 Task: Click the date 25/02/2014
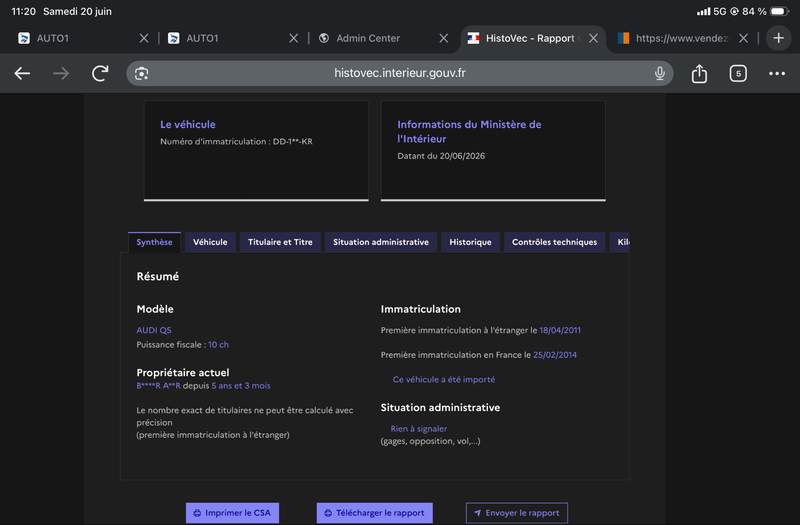click(x=555, y=355)
